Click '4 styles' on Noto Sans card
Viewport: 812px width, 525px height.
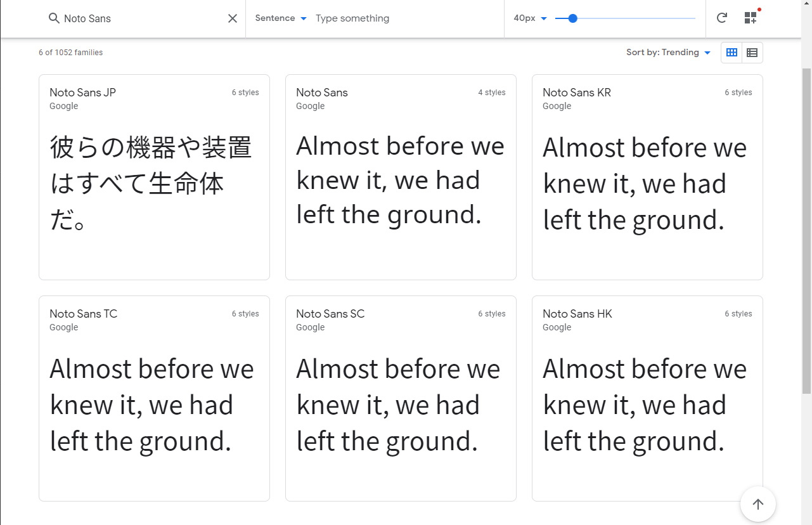[x=492, y=93]
